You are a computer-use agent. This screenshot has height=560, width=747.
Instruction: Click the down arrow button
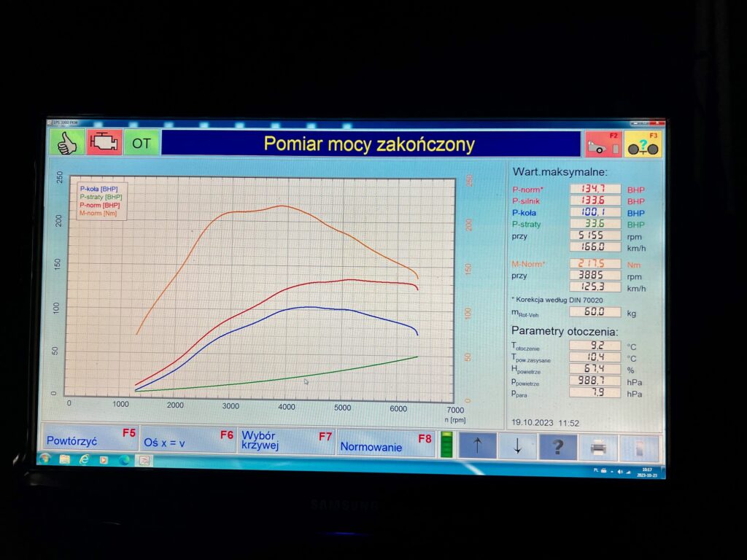pos(517,446)
